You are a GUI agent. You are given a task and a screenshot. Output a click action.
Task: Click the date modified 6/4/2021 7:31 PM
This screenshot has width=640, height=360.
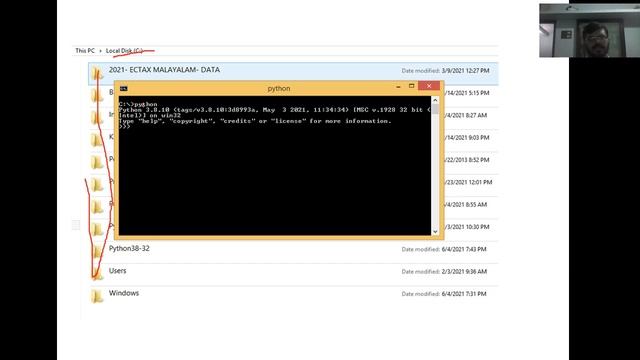tap(464, 294)
